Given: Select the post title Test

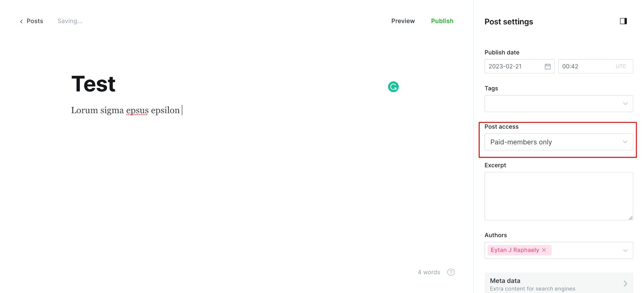Looking at the screenshot, I should (x=93, y=83).
